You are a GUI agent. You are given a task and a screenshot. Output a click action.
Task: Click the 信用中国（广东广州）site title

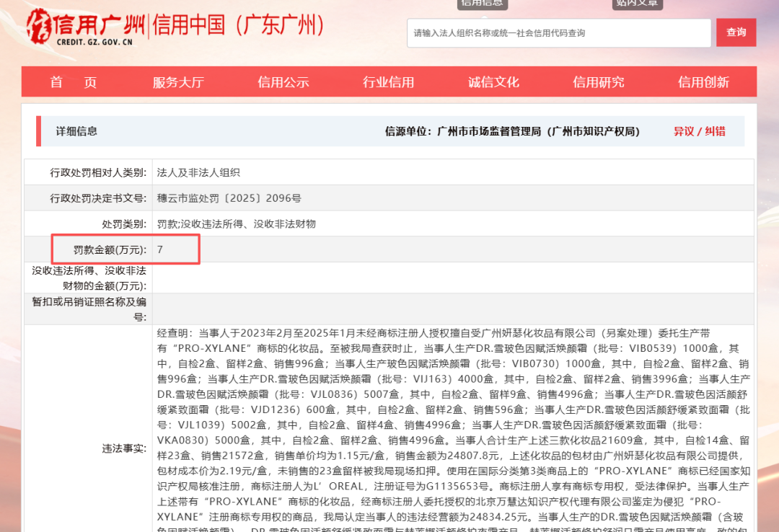[239, 25]
